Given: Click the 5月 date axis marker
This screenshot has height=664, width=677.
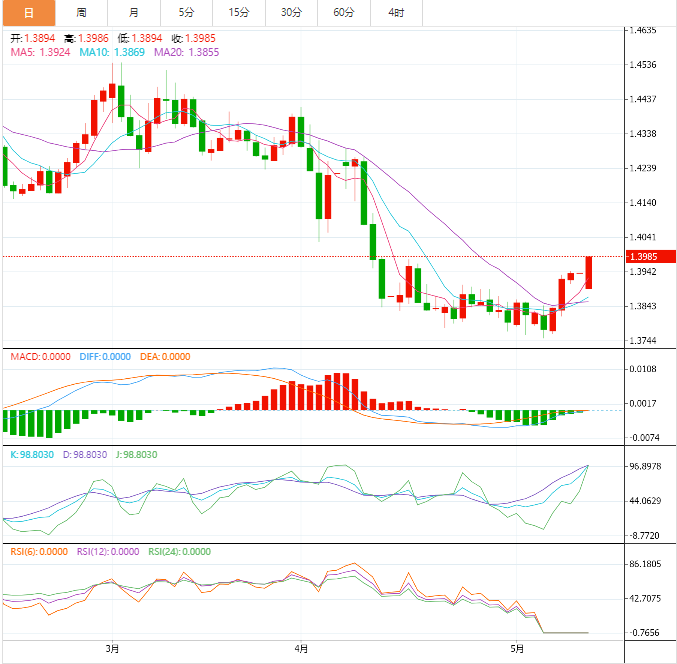Looking at the screenshot, I should coord(517,648).
